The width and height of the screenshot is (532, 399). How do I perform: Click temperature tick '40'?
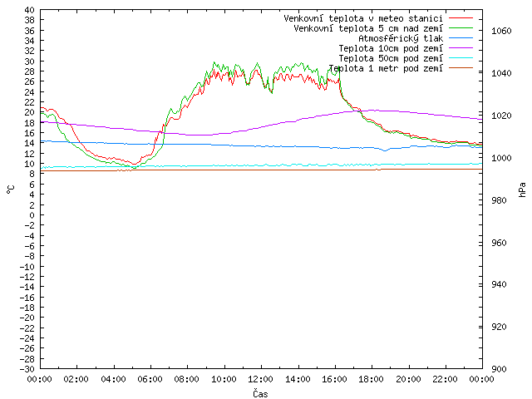coord(30,10)
